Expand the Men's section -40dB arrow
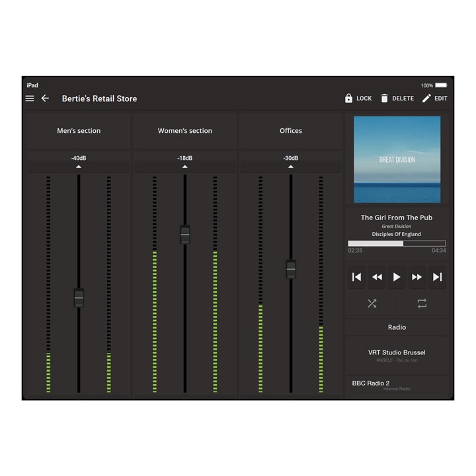The height and width of the screenshot is (476, 476). pyautogui.click(x=79, y=167)
